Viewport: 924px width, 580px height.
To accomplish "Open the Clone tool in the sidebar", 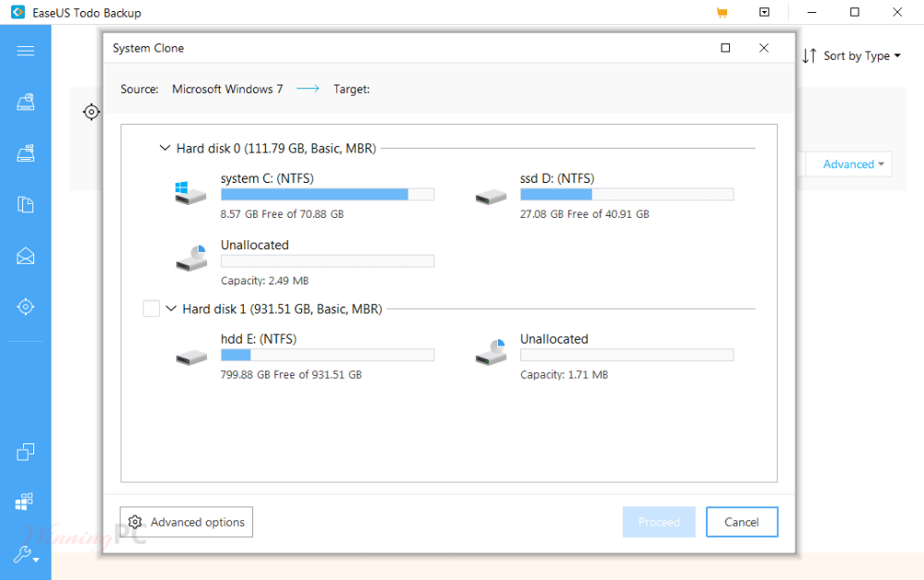I will [x=26, y=452].
